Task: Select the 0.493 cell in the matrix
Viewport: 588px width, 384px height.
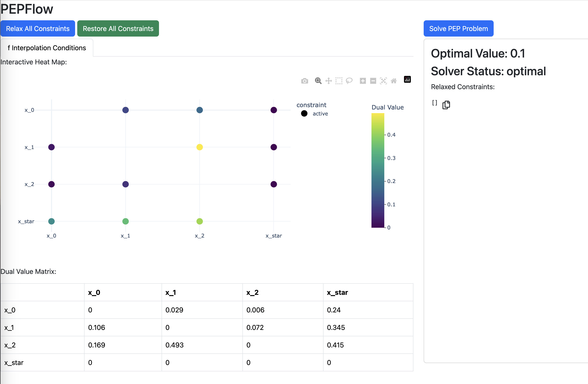Action: pyautogui.click(x=175, y=345)
